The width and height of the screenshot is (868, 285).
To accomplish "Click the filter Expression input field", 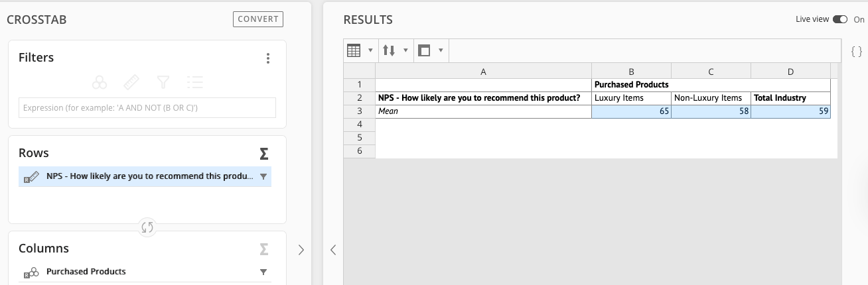I will pyautogui.click(x=147, y=108).
